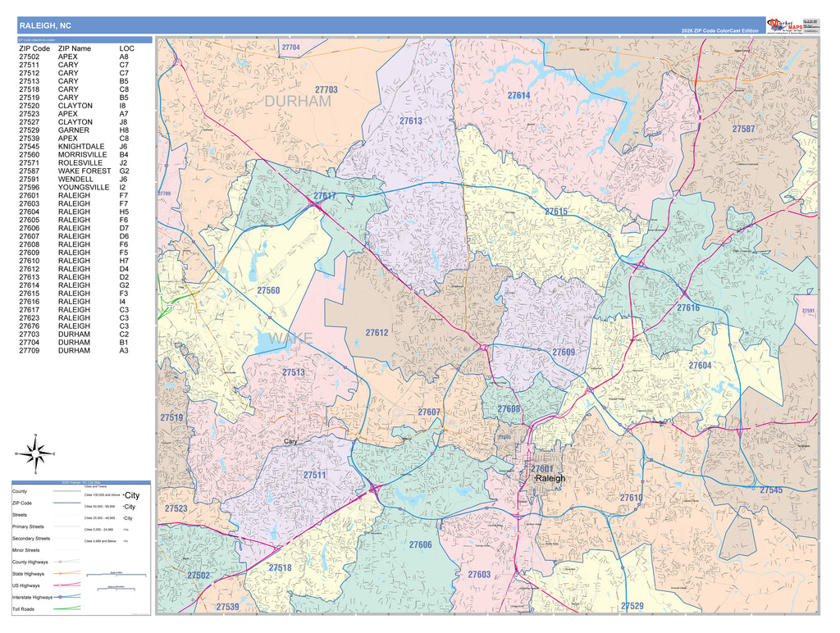Viewport: 840px width, 633px height.
Task: Click the Raleigh city label on map
Action: (550, 478)
